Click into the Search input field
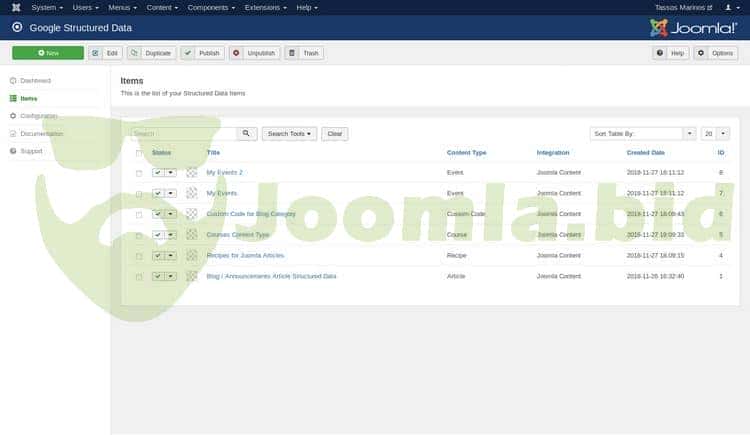Image resolution: width=750 pixels, height=435 pixels. coord(184,134)
